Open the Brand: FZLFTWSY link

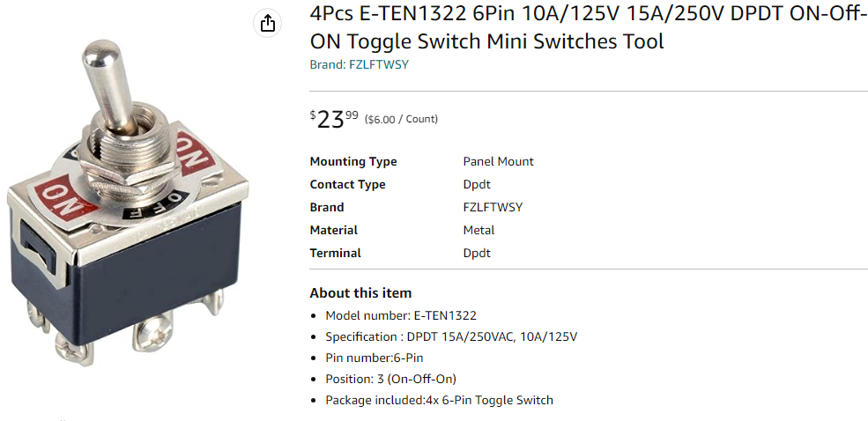point(359,64)
